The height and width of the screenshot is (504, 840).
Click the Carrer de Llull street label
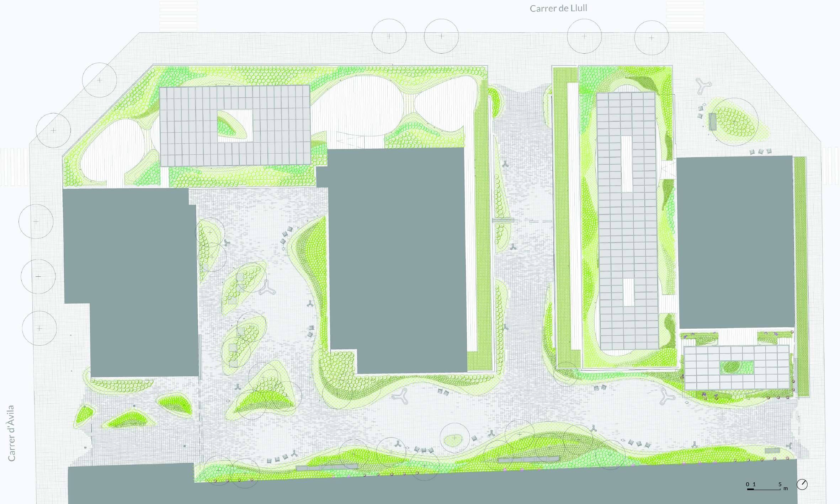click(558, 8)
